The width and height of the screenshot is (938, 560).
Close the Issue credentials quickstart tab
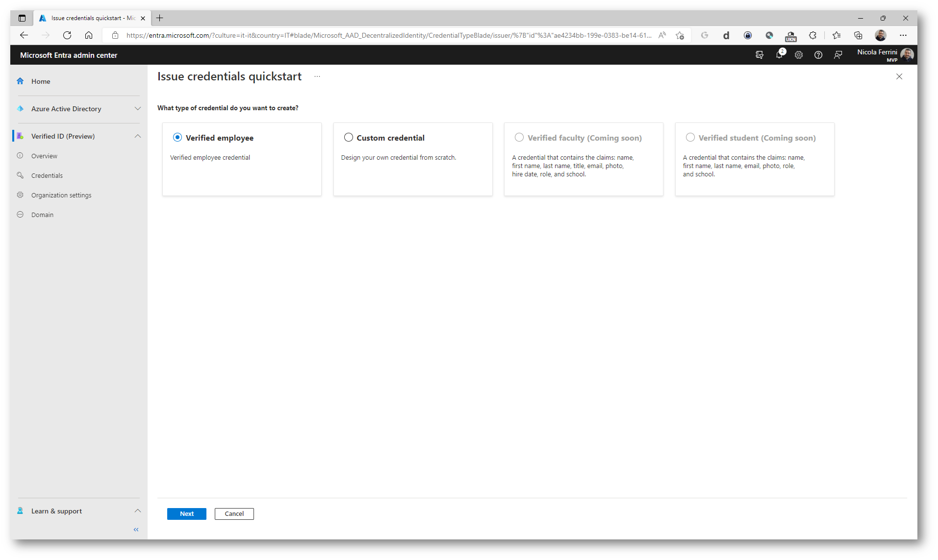[x=143, y=19]
